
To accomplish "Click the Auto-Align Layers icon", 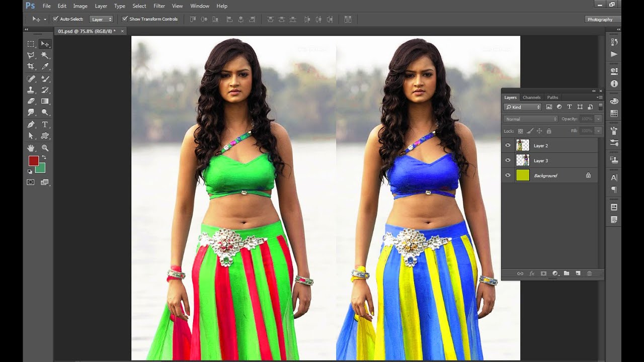I will [x=348, y=19].
